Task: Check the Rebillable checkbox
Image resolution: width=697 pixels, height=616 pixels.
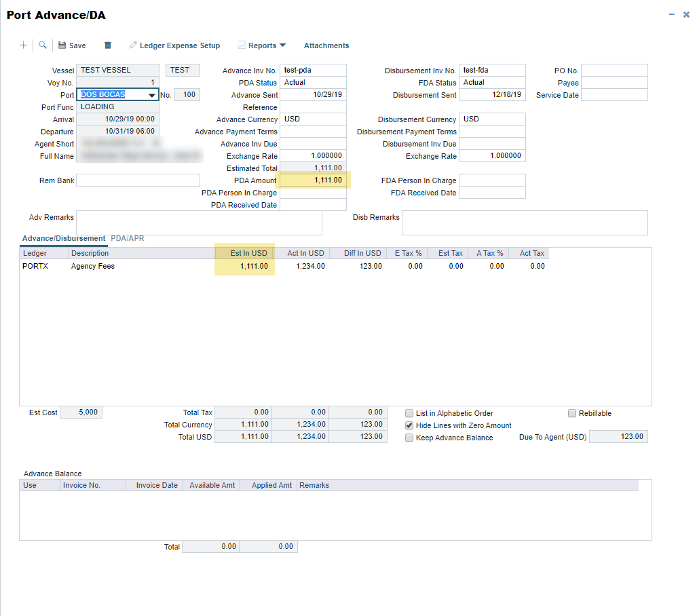Action: tap(572, 413)
